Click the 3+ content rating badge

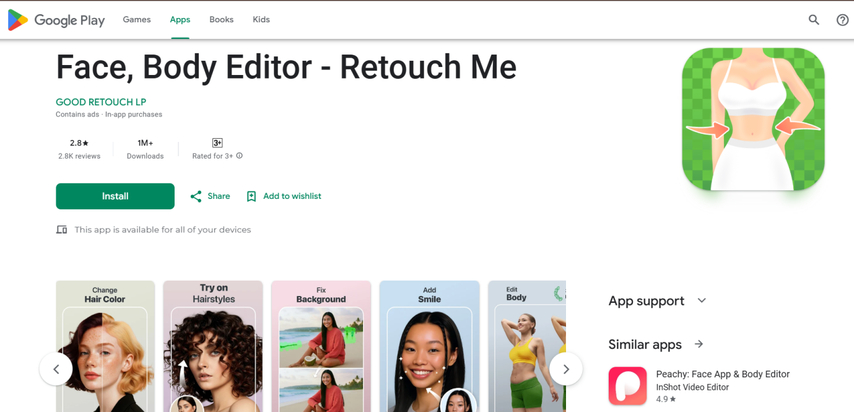(217, 143)
